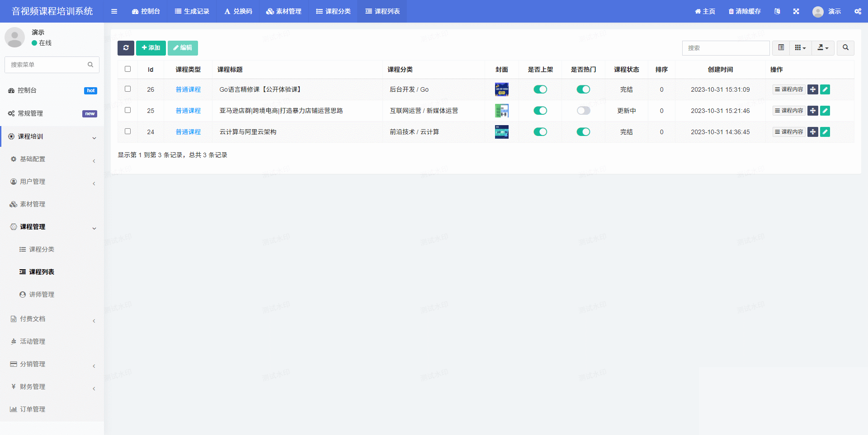868x435 pixels.
Task: Click the sidebar profile avatar
Action: (14, 37)
